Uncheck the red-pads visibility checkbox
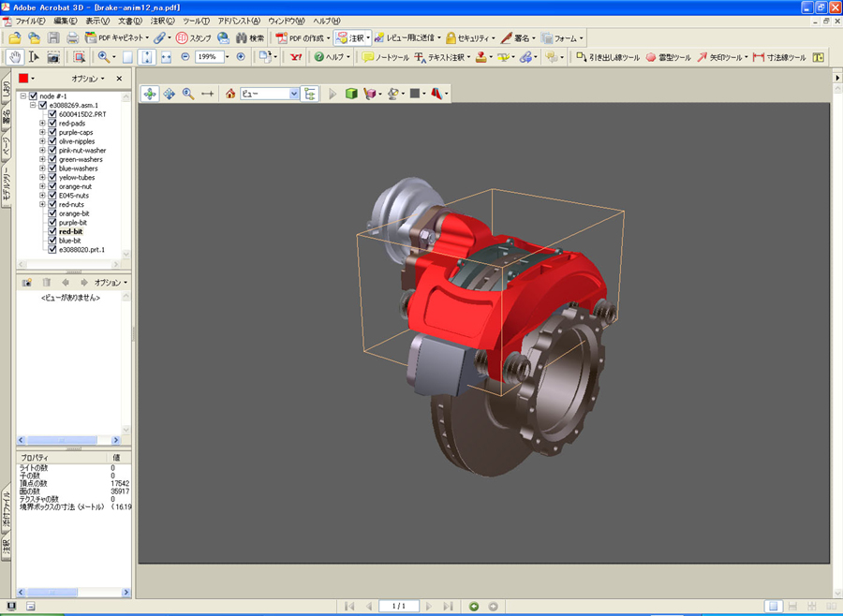 point(52,124)
